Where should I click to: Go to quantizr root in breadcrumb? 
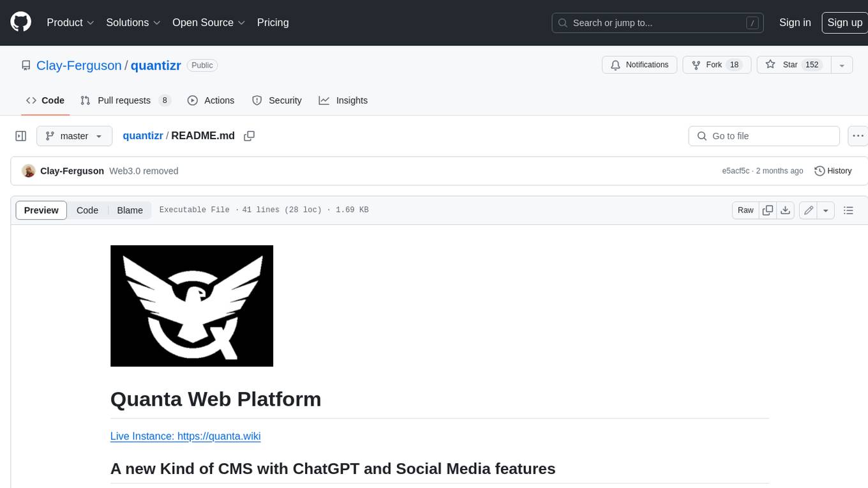coord(143,136)
